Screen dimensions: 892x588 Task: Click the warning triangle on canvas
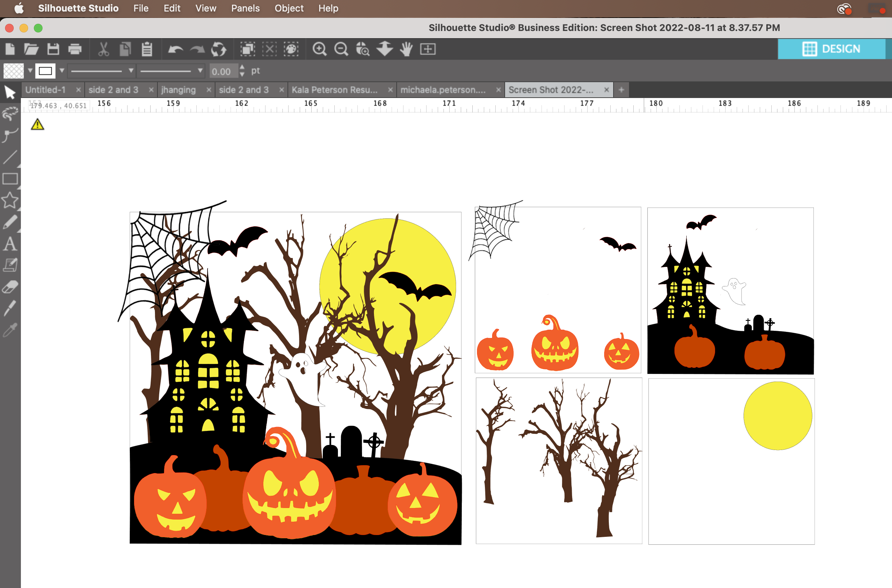click(37, 124)
